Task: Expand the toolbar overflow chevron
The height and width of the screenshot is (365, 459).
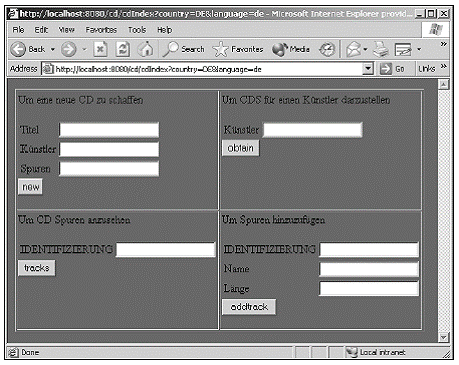Action: pyautogui.click(x=443, y=44)
